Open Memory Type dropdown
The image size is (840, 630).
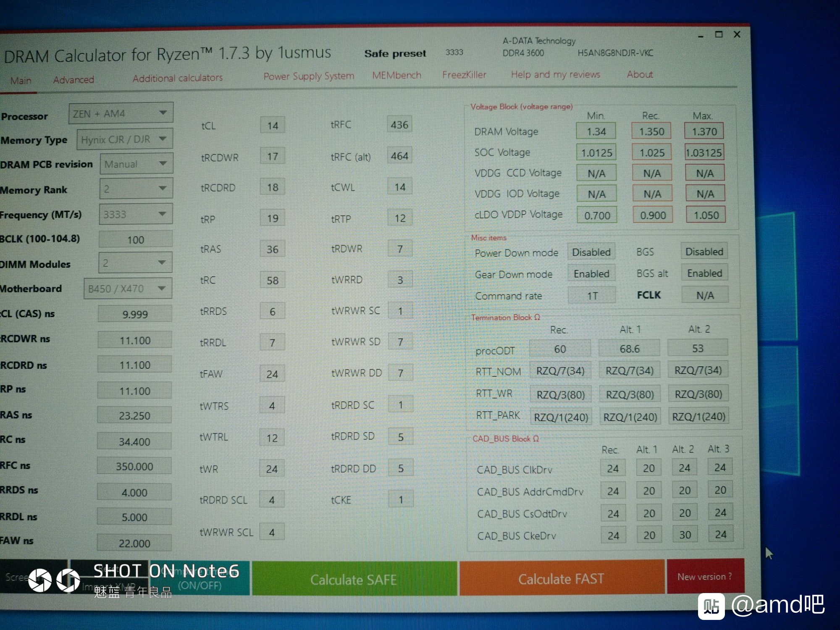[125, 139]
